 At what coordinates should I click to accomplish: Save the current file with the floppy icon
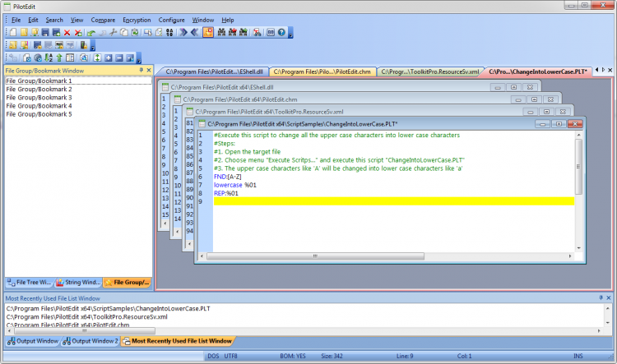[x=45, y=33]
